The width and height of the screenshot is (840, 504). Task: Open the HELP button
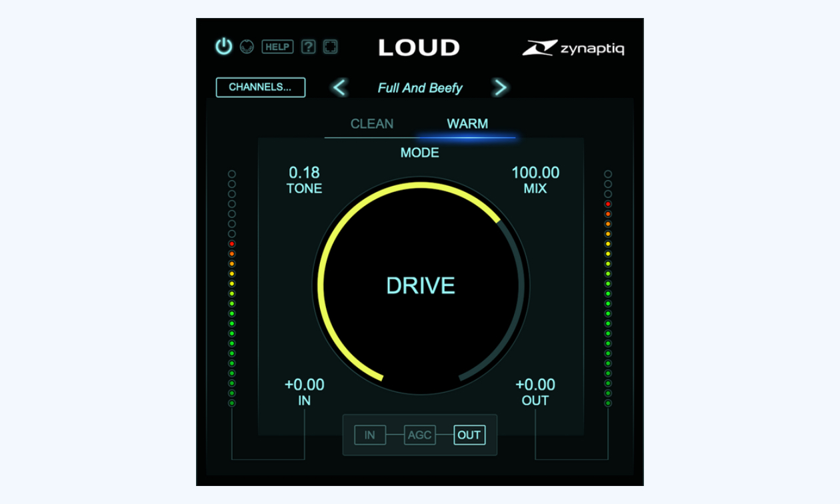[x=277, y=47]
